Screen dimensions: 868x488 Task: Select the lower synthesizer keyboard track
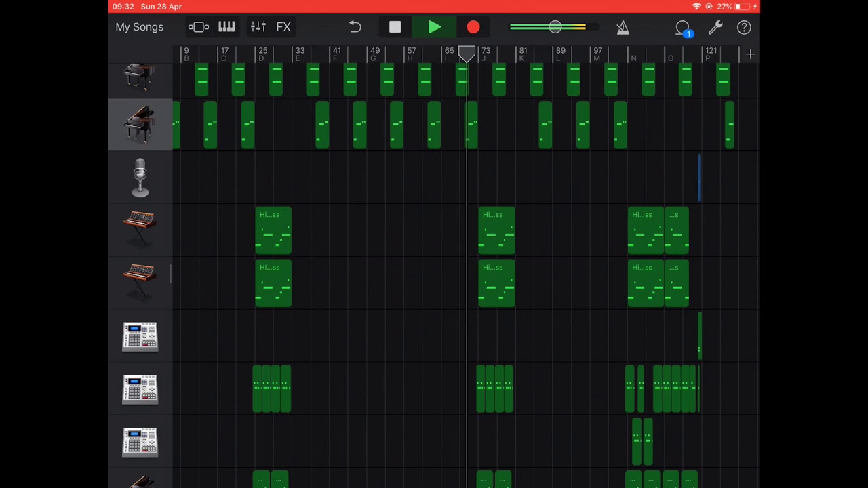[x=140, y=283]
